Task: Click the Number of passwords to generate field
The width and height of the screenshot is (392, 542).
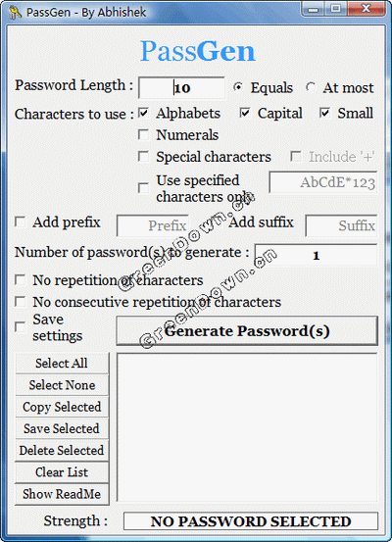Action: pyautogui.click(x=316, y=255)
